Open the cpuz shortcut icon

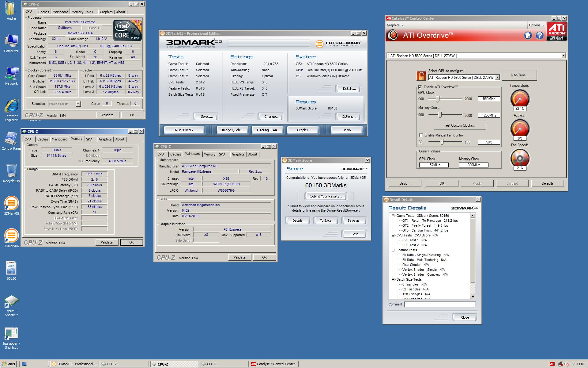click(x=11, y=305)
